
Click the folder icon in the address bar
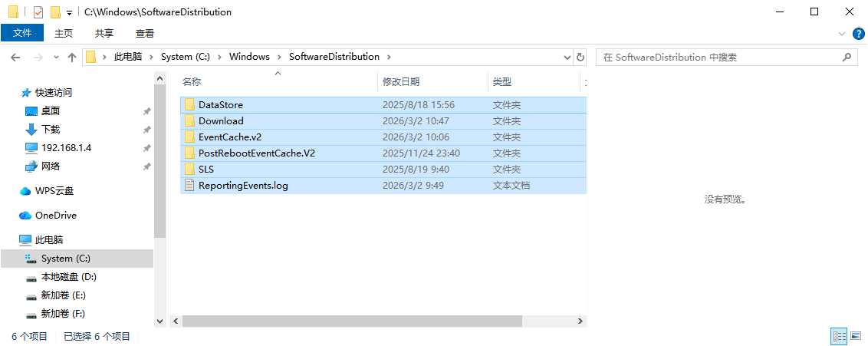tap(90, 57)
